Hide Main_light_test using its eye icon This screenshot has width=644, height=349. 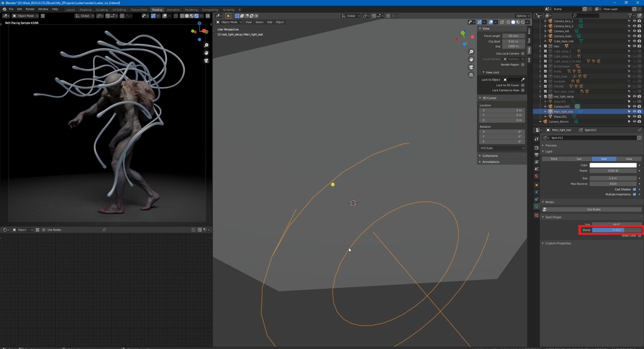pos(634,112)
